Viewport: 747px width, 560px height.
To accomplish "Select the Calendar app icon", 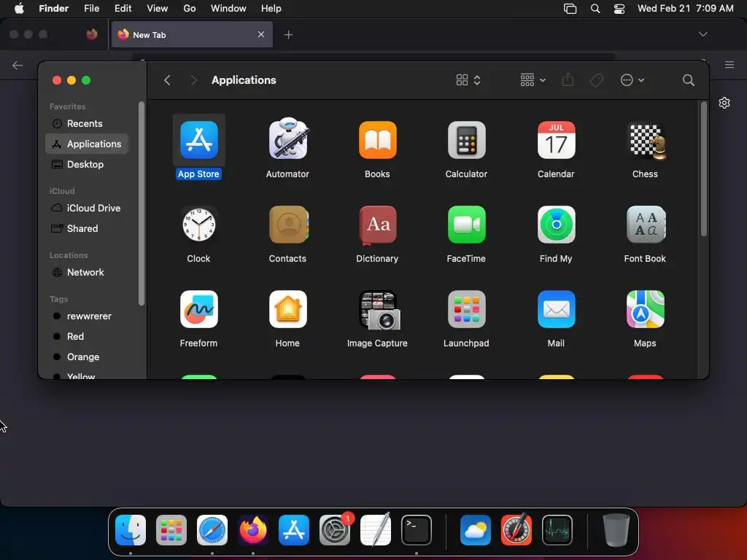I will tap(556, 140).
